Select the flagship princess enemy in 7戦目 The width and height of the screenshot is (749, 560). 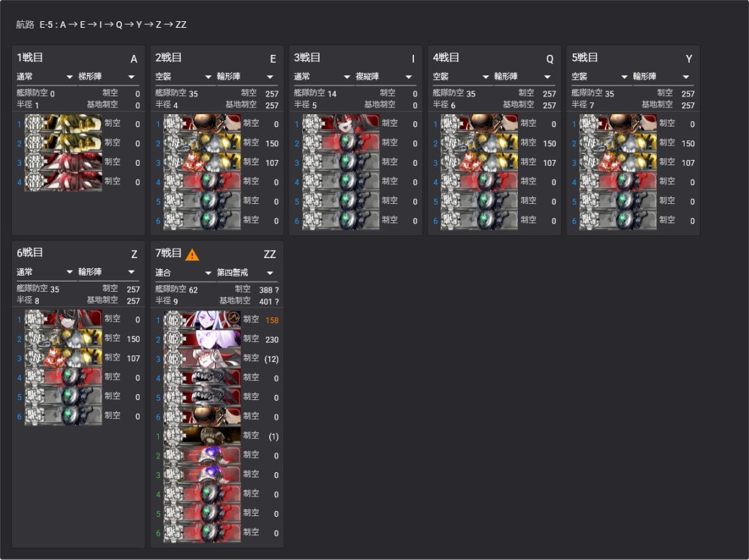201,319
